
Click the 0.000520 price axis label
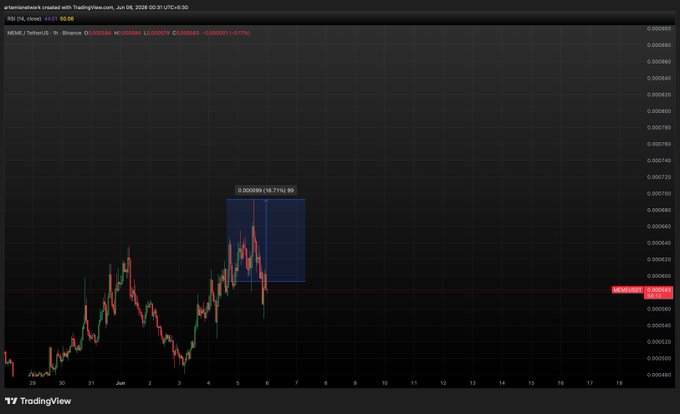[659, 342]
